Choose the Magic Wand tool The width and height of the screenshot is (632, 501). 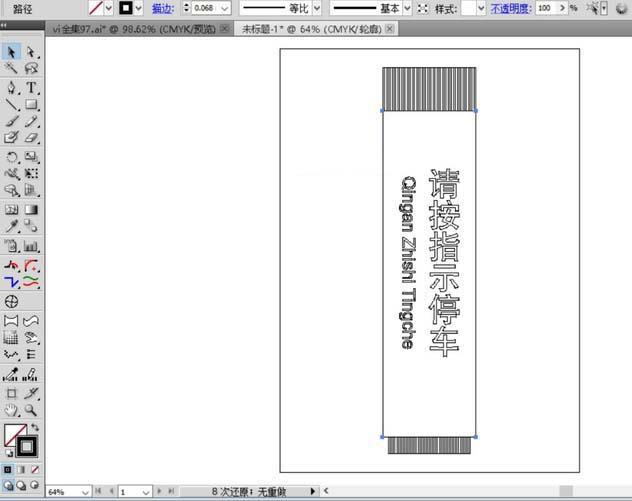click(x=11, y=68)
